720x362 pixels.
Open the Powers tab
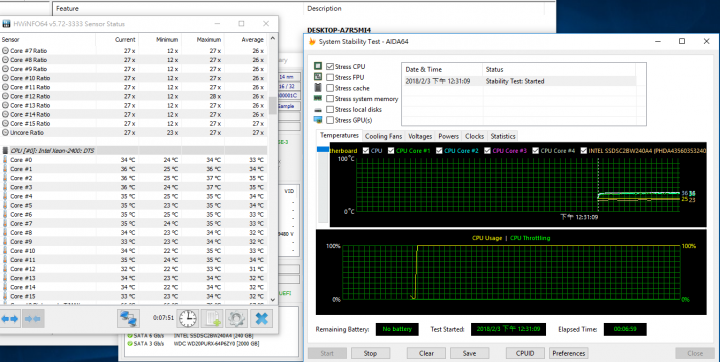449,136
